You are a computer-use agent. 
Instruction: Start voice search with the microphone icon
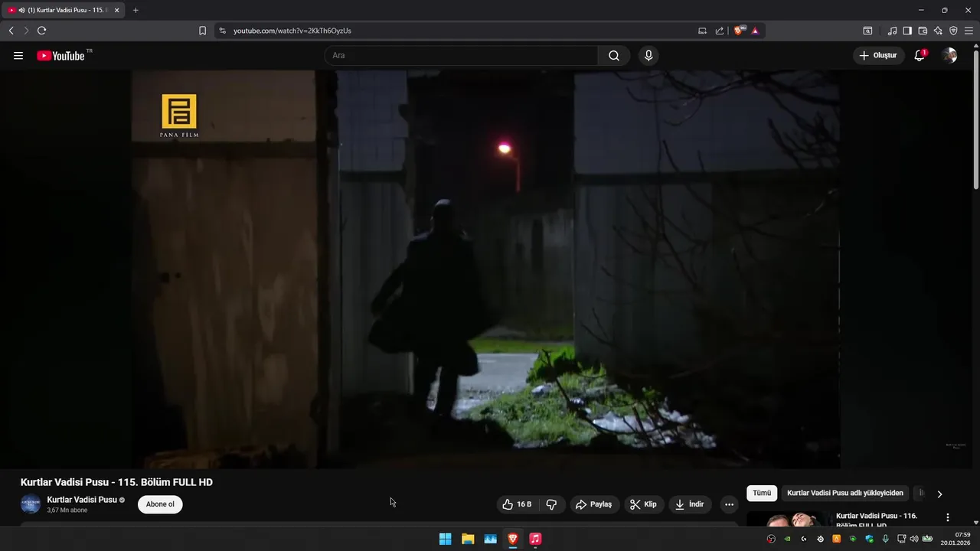[x=648, y=56]
